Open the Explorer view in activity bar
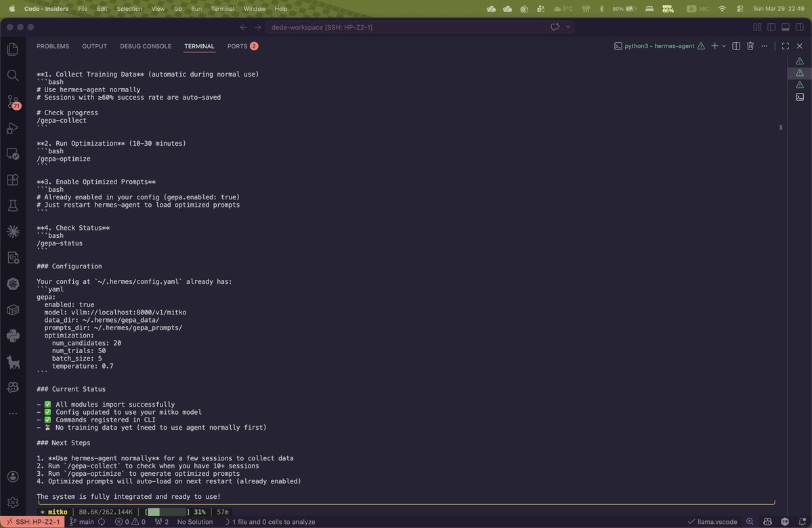 13,49
